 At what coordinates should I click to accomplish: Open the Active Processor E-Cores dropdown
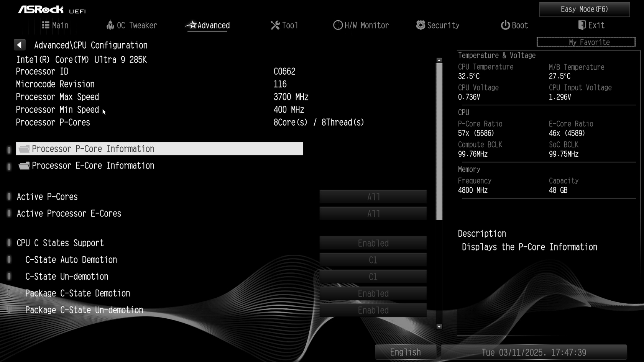[373, 214]
